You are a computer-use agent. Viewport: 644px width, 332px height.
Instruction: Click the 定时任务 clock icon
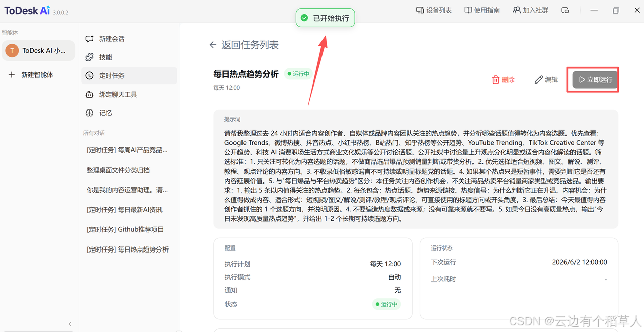pyautogui.click(x=90, y=76)
